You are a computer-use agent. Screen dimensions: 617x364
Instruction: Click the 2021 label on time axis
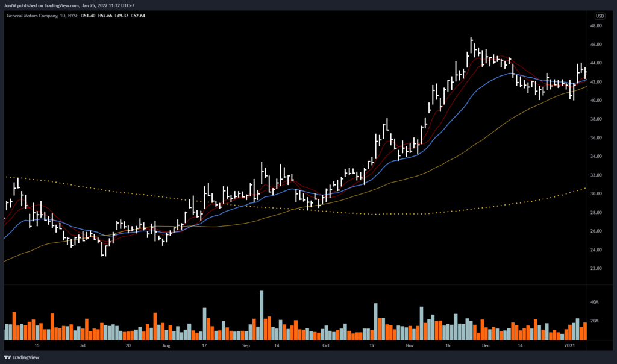[x=570, y=347]
